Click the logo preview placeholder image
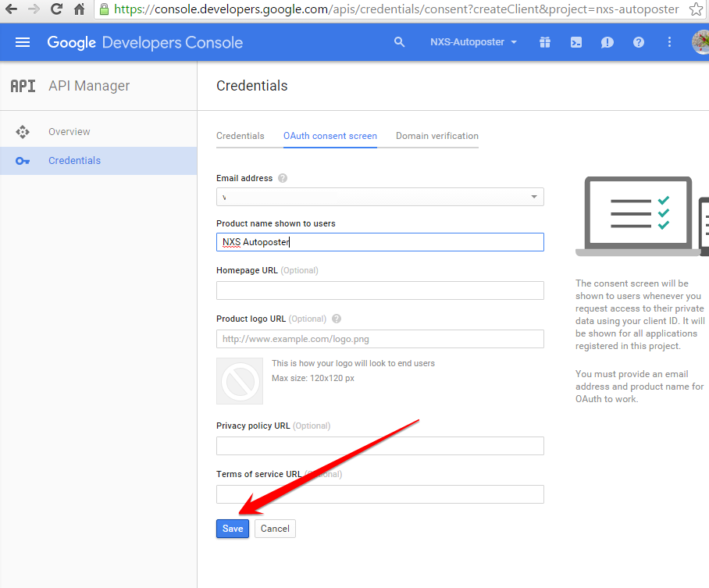The width and height of the screenshot is (709, 588). point(240,381)
